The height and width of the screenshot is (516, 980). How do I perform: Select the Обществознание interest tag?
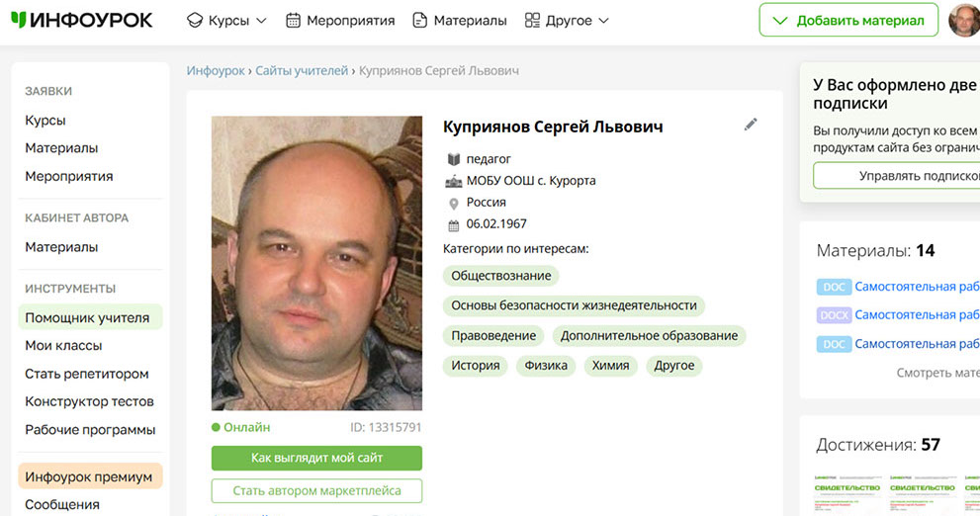(x=500, y=276)
